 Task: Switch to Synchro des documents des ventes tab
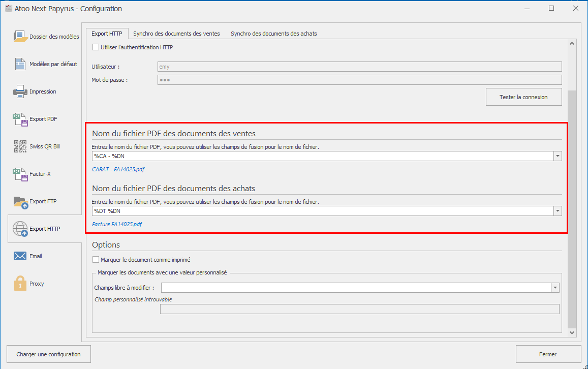click(x=176, y=34)
